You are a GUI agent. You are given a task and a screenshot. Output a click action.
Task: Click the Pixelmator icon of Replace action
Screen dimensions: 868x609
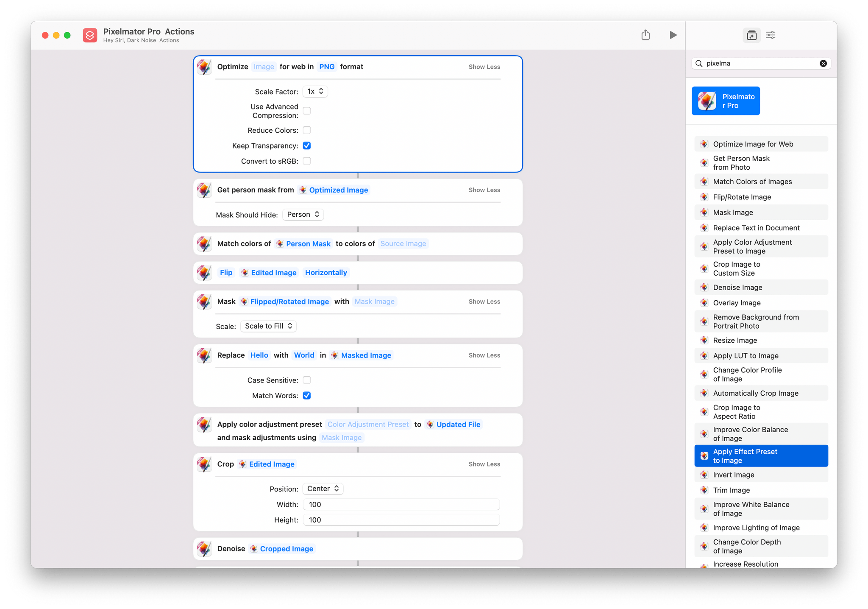[204, 355]
